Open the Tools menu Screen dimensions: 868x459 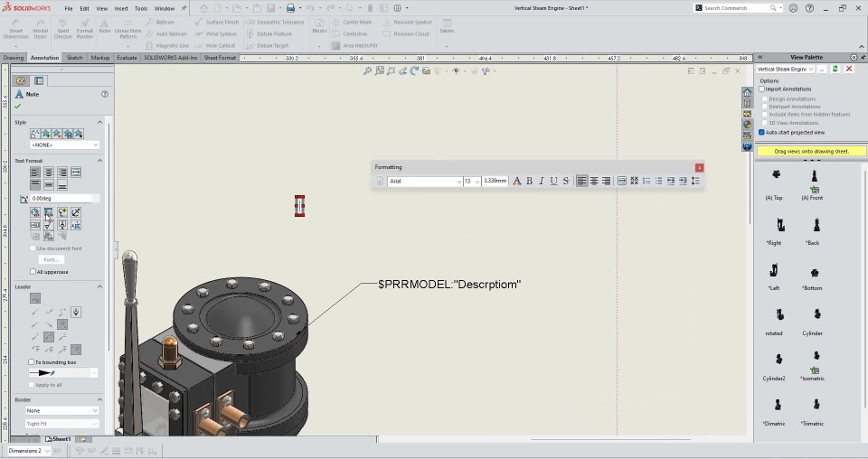141,8
